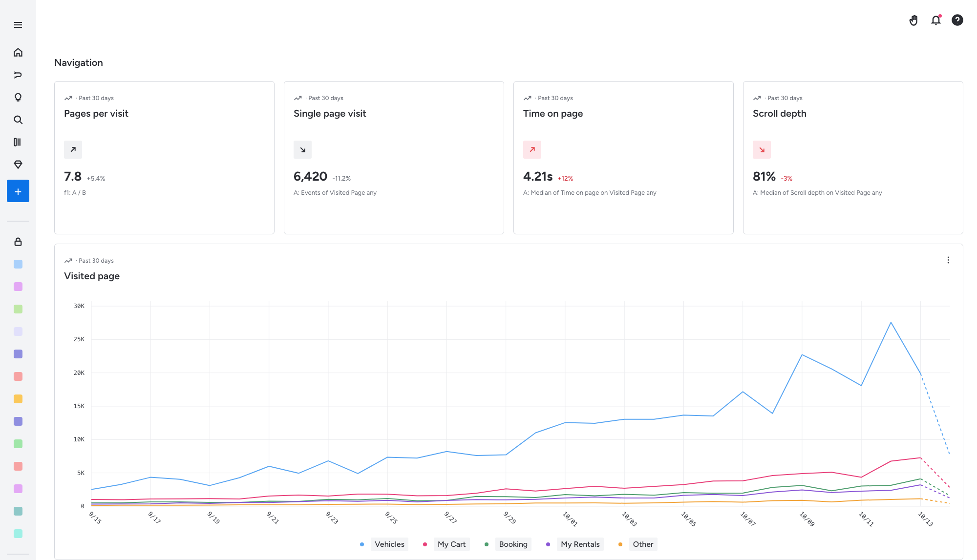The width and height of the screenshot is (977, 560).
Task: Click the 81% value on Scroll depth
Action: pos(764,176)
